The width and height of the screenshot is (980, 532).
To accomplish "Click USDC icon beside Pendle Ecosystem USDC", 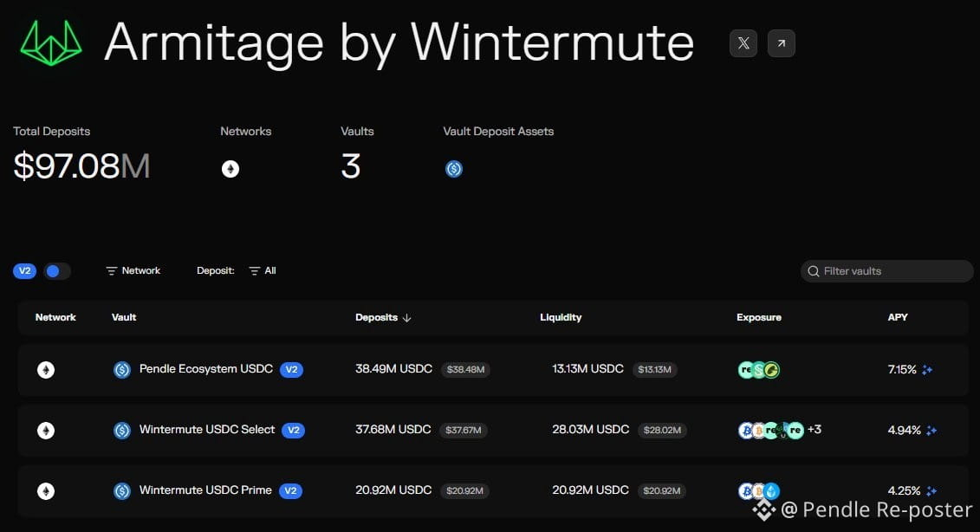I will pyautogui.click(x=122, y=370).
